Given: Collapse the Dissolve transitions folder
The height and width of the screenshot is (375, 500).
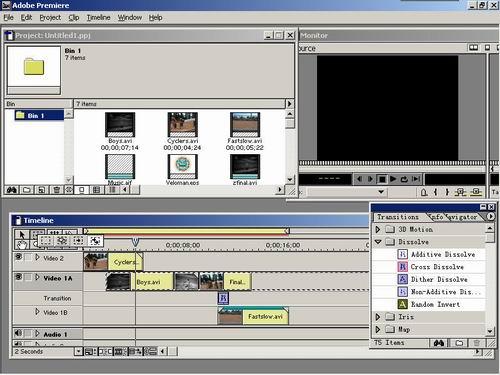Looking at the screenshot, I should pos(378,242).
